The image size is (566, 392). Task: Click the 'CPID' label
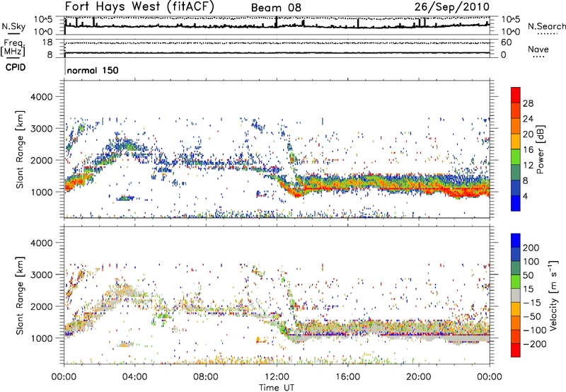[16, 67]
